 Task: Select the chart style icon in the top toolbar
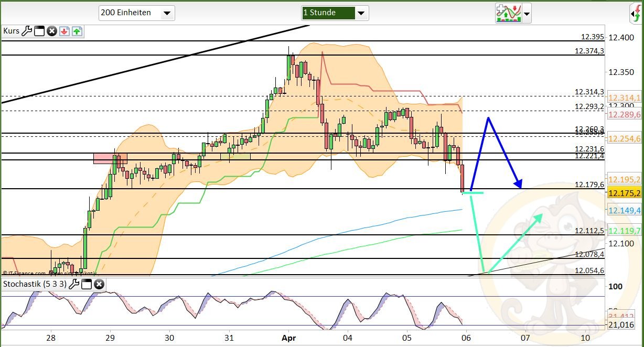pos(510,14)
